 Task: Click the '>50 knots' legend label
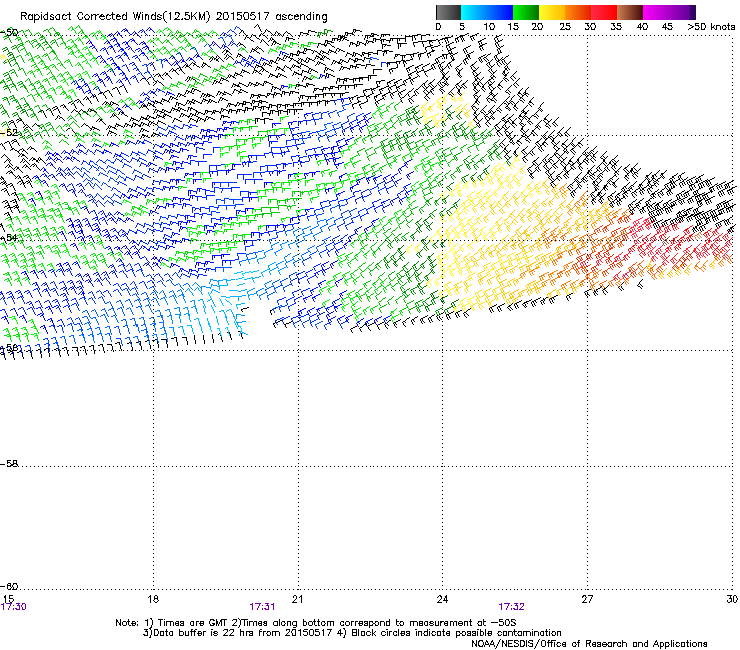point(711,27)
